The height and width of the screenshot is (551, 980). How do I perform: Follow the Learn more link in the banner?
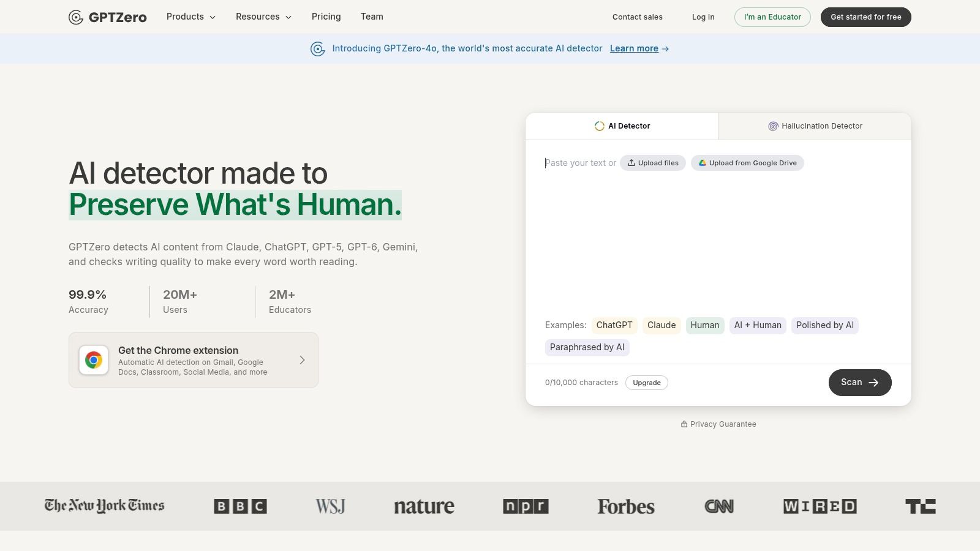click(x=639, y=49)
